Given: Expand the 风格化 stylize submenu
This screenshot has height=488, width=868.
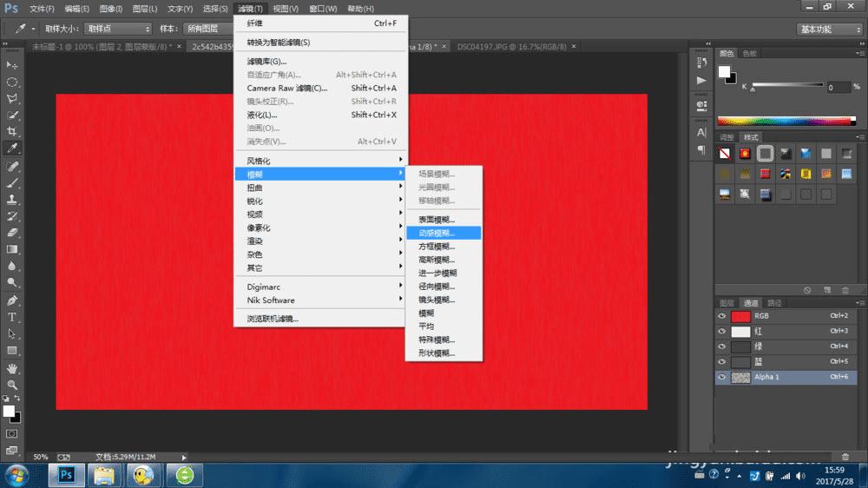Looking at the screenshot, I should tap(320, 161).
